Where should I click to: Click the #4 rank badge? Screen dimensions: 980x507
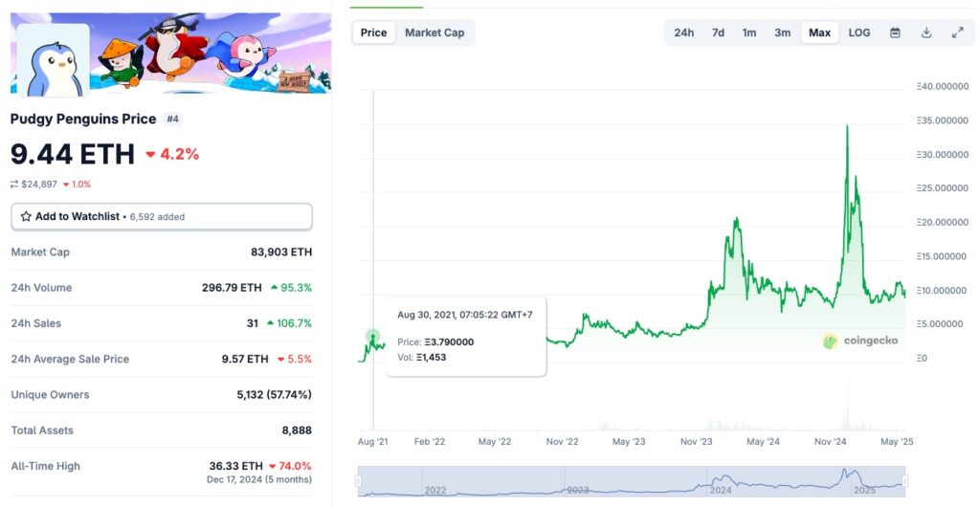point(172,119)
